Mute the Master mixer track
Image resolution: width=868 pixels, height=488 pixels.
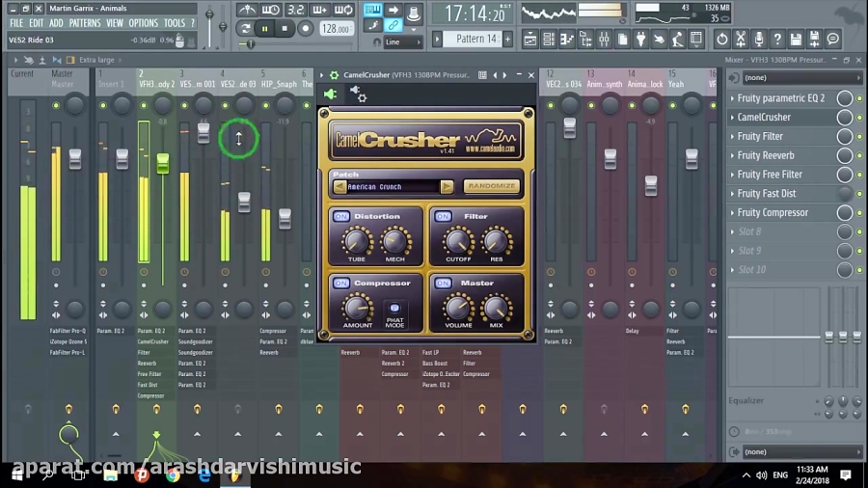56,105
